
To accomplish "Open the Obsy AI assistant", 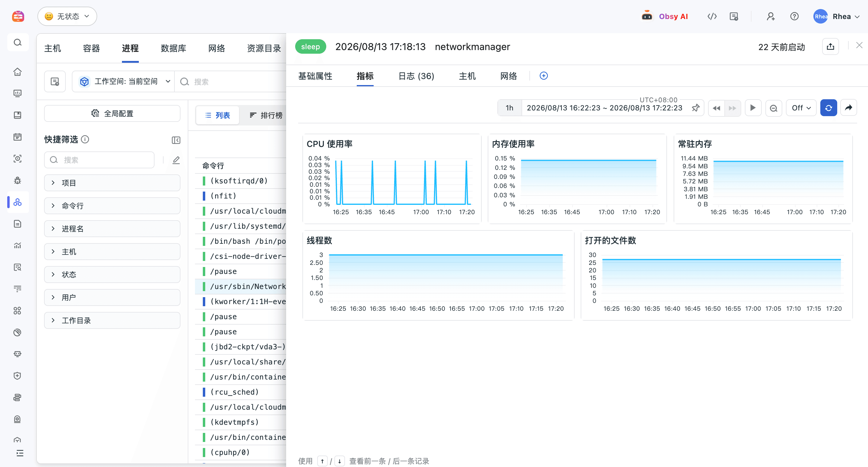I will pyautogui.click(x=664, y=17).
